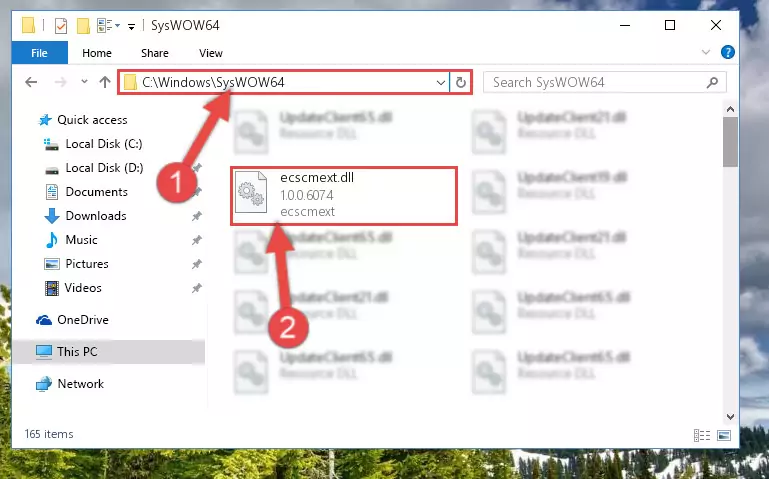This screenshot has height=479, width=769.
Task: Open the Customize Quick Access Toolbar dropdown
Action: coord(131,26)
